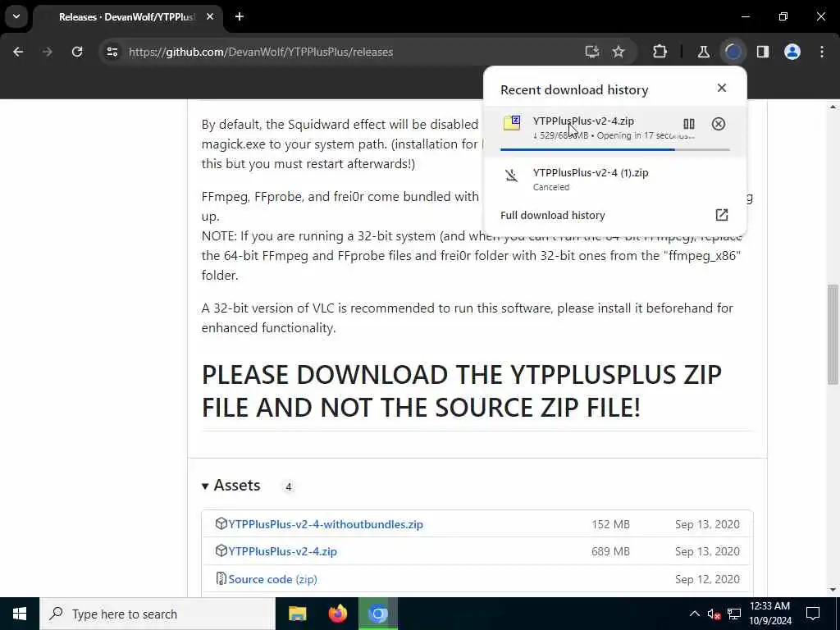Click the address bar URL
The width and height of the screenshot is (840, 630).
click(261, 52)
